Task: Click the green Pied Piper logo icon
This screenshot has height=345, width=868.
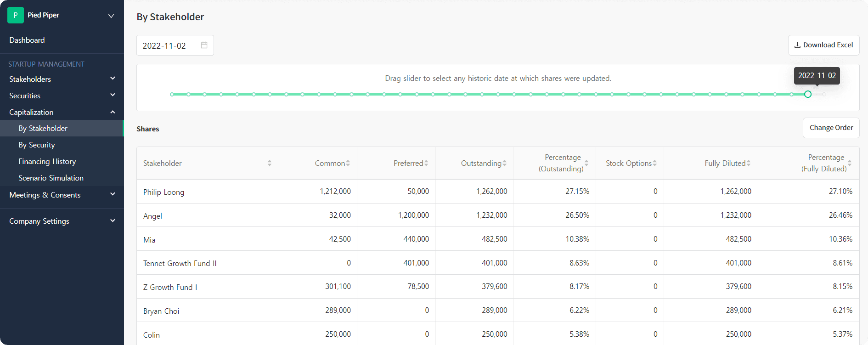Action: (x=16, y=15)
